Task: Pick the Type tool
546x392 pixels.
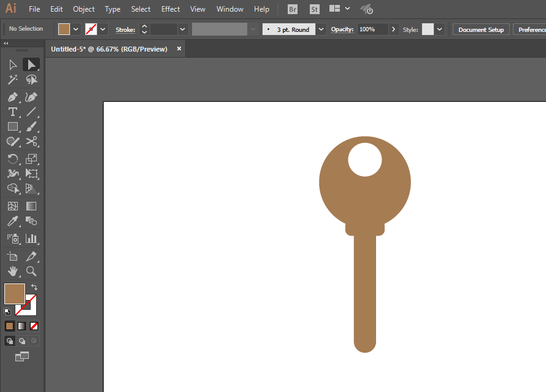Action: [x=13, y=112]
